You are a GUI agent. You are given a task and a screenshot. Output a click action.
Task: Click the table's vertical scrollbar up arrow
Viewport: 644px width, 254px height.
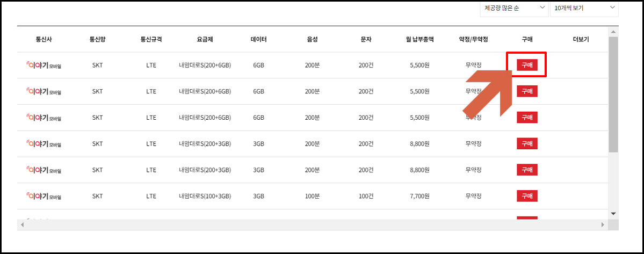point(613,32)
